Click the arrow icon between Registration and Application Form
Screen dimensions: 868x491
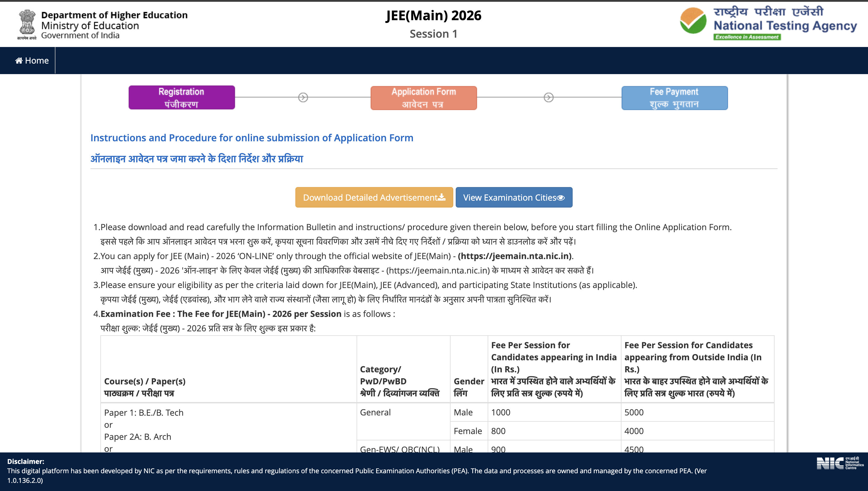pyautogui.click(x=303, y=97)
